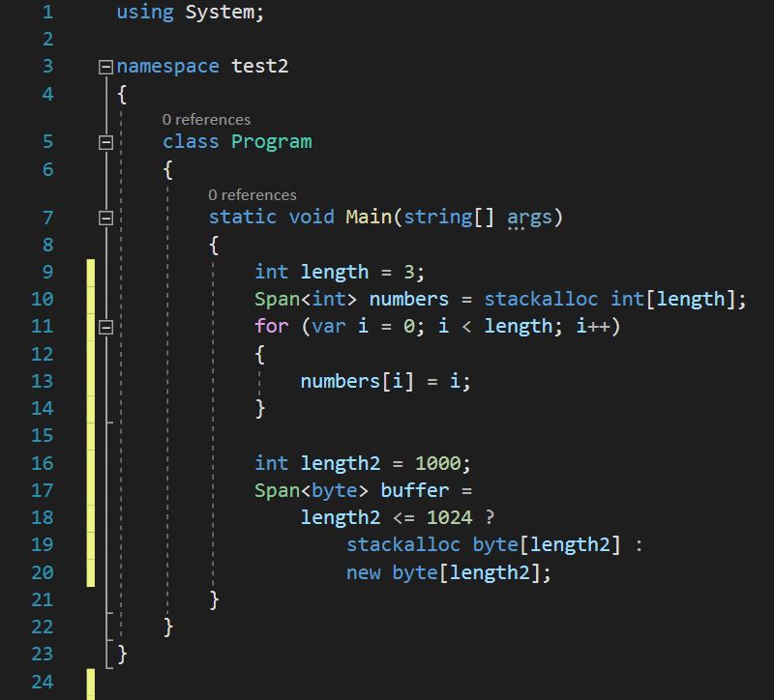Viewport: 774px width, 700px height.
Task: Click the yellow change bar beside line 9
Action: point(87,272)
